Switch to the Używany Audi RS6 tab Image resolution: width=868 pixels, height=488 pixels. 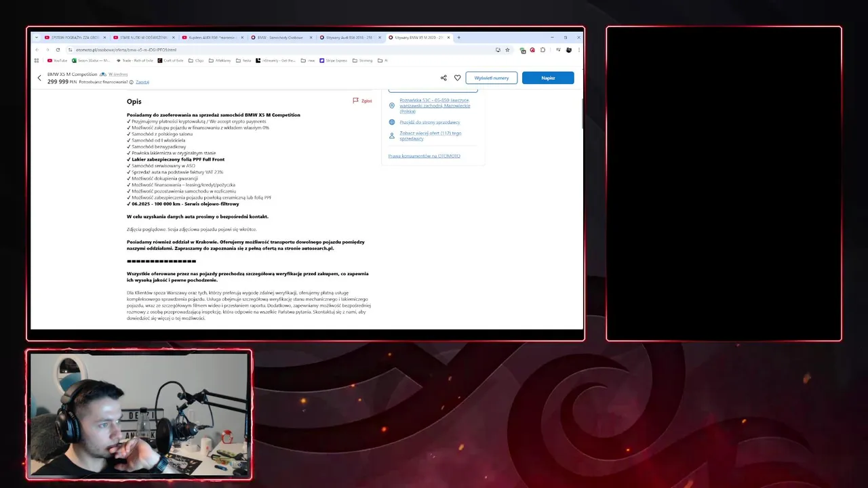(x=349, y=37)
